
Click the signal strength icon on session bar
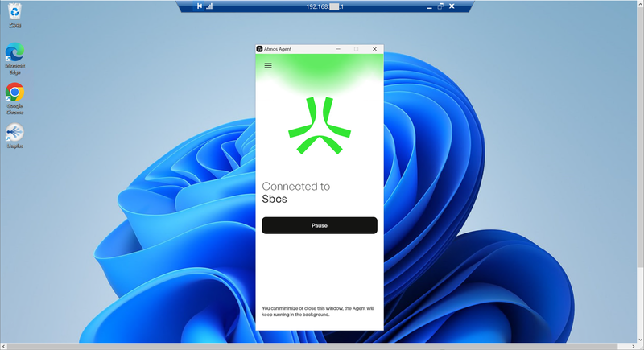point(209,6)
